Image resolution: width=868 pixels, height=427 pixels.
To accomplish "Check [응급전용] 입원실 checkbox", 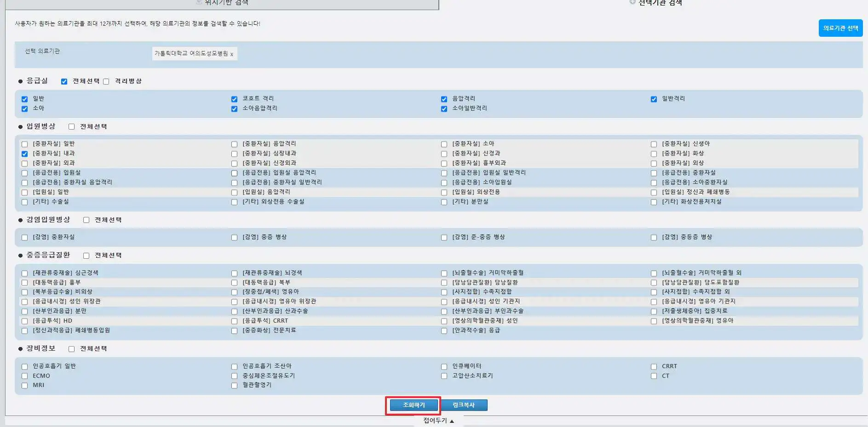I will click(24, 173).
